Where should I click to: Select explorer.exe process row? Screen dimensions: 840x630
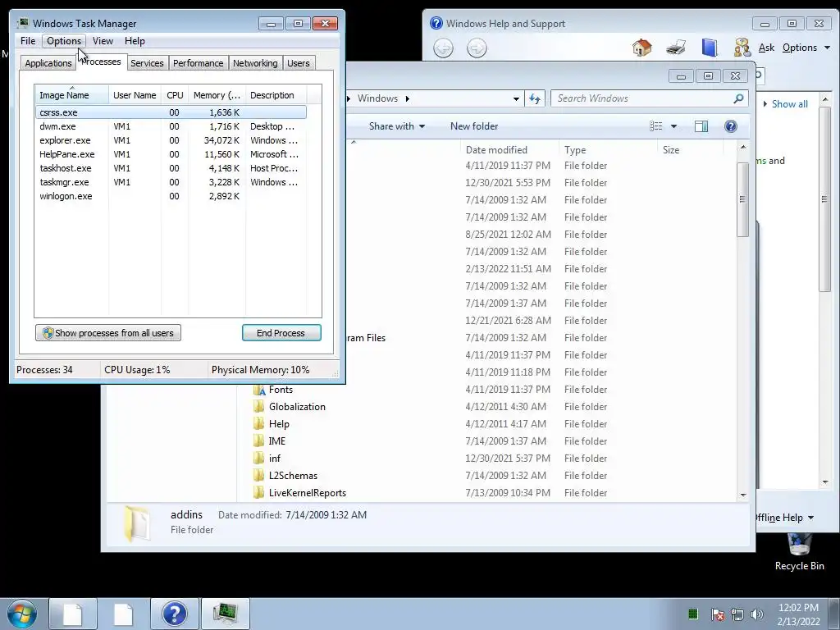click(x=171, y=140)
